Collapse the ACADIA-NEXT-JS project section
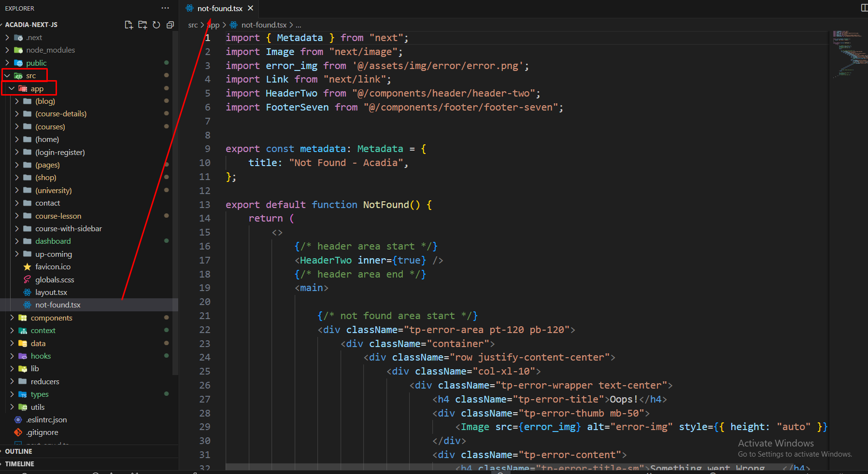The width and height of the screenshot is (868, 474). [31, 25]
